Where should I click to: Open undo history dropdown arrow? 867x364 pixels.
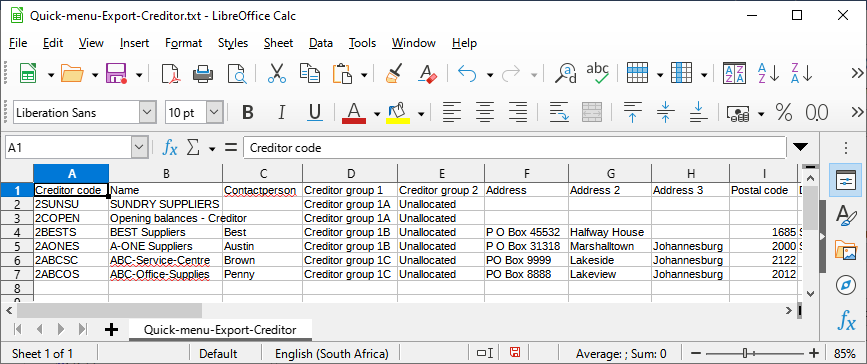coord(489,75)
